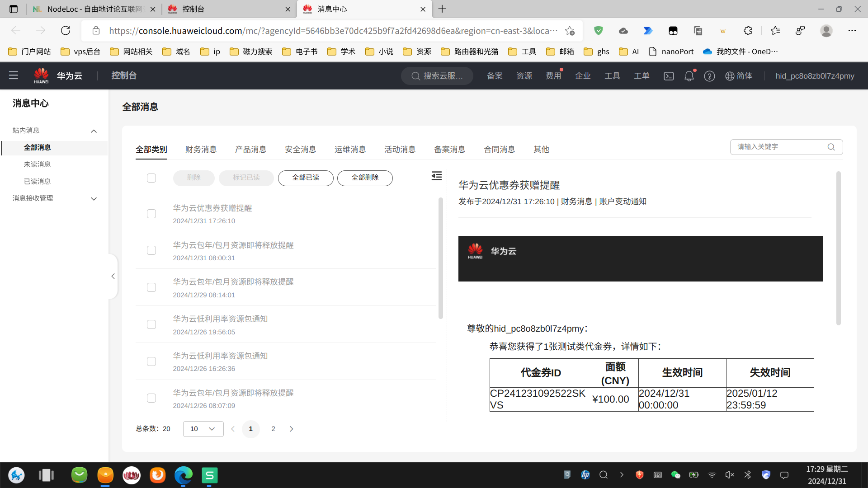The height and width of the screenshot is (488, 868).
Task: Check message dated 2024/12/26 08:07:09
Action: [x=151, y=398]
